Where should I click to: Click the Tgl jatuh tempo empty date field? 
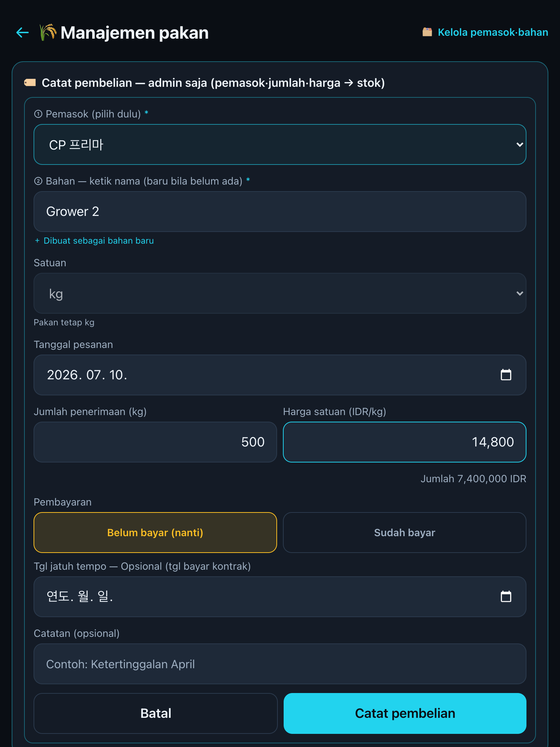point(280,597)
